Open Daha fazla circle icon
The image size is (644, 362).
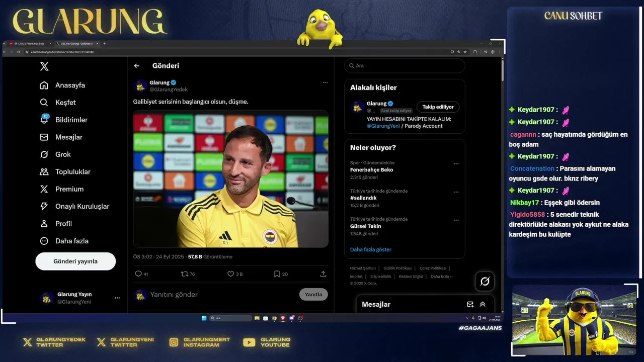tap(44, 241)
